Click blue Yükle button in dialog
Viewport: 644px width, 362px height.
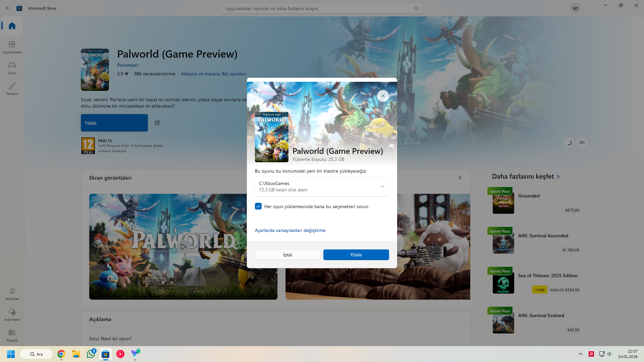[x=356, y=255]
